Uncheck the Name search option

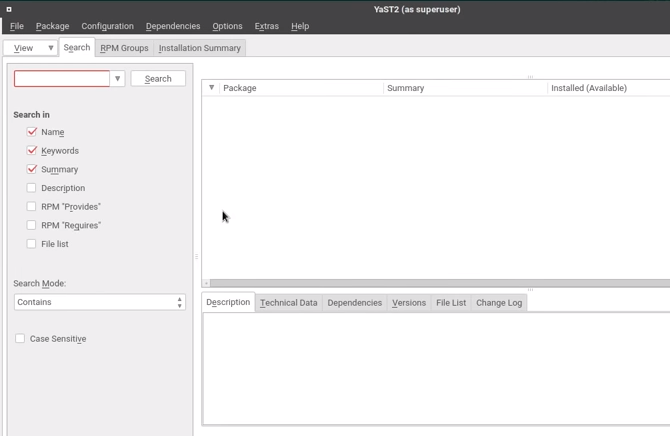pos(32,132)
